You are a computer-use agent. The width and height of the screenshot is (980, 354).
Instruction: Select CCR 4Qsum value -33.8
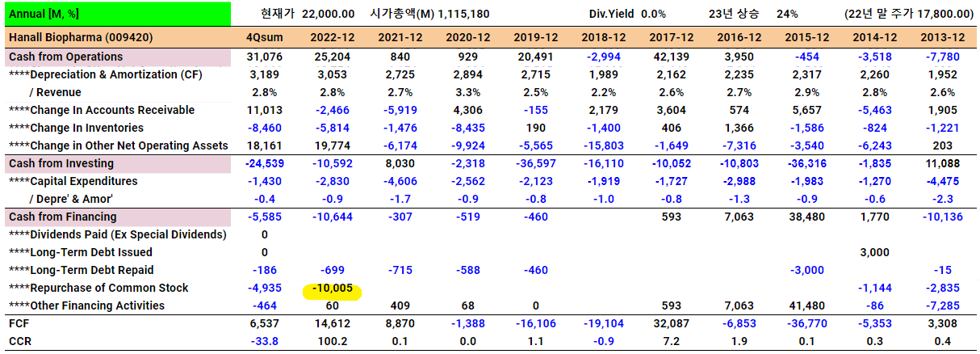click(x=263, y=341)
